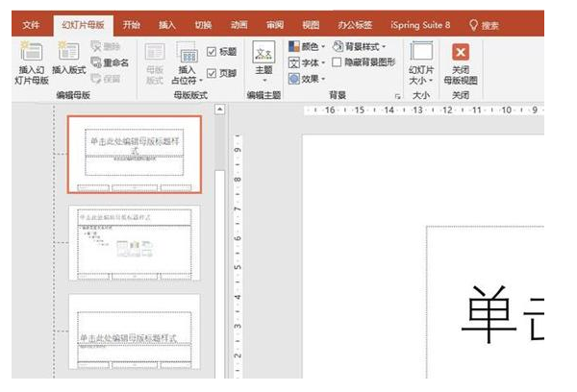This screenshot has width=577, height=392.
Task: Expand the Fonts (字体) dropdown
Action: pos(306,62)
